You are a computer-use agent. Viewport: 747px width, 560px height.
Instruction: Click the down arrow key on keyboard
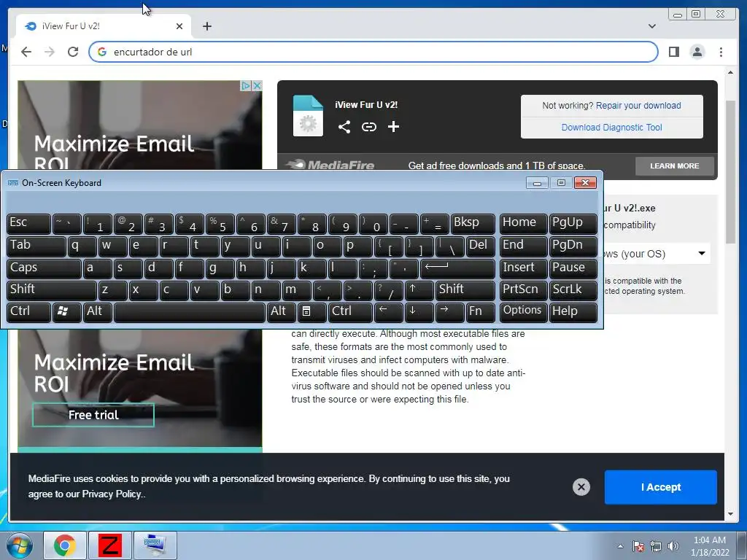[x=419, y=311]
